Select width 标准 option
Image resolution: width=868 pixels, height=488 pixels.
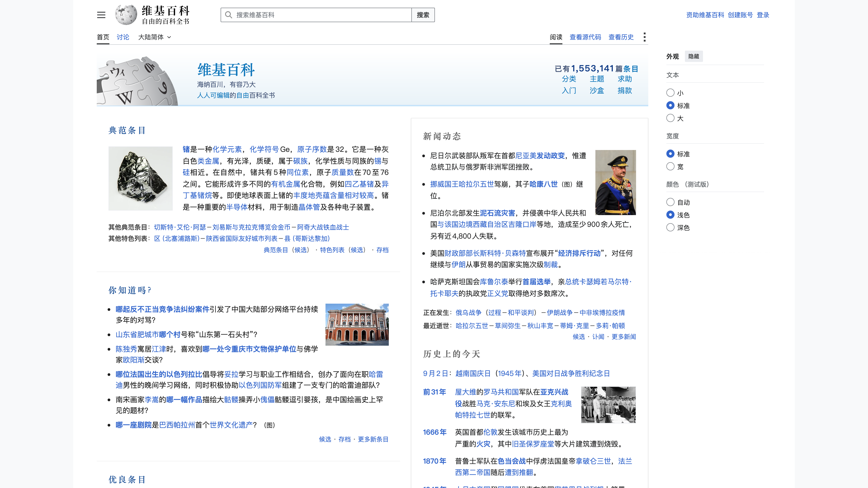pyautogui.click(x=670, y=154)
